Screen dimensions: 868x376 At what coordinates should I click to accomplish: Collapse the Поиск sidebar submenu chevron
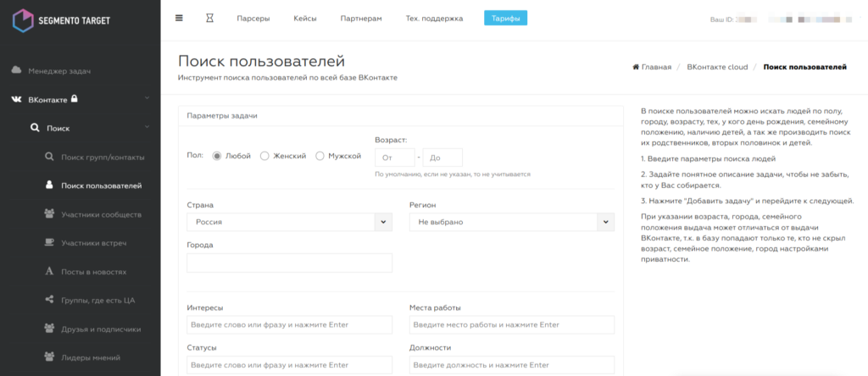147,127
